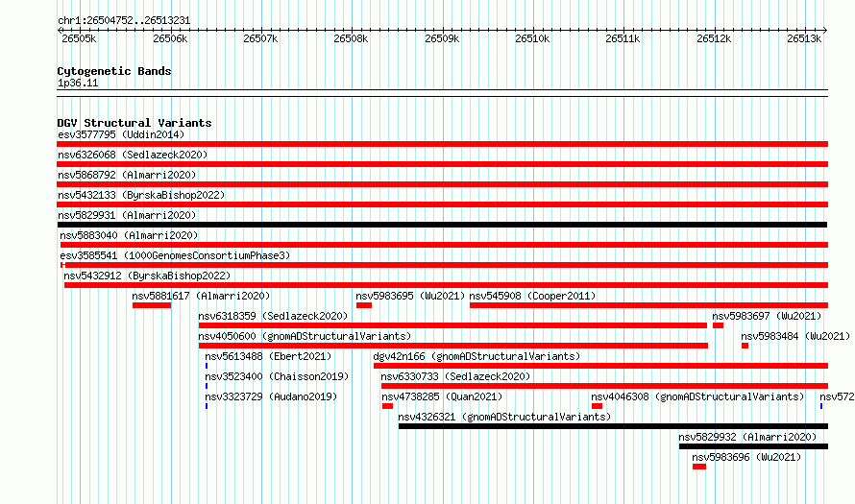Click the long red bar under nsv6318359
The width and height of the screenshot is (855, 504).
coord(452,325)
